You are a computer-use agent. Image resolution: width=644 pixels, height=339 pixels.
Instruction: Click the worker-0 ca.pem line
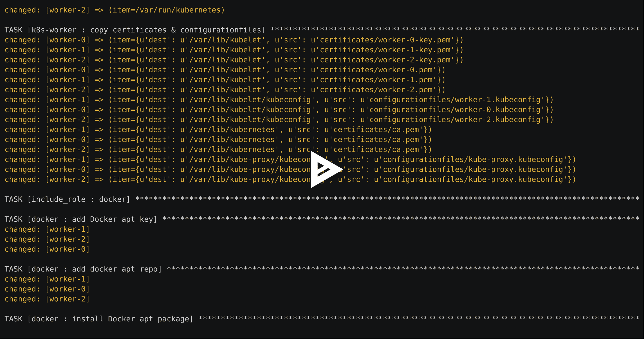point(218,140)
